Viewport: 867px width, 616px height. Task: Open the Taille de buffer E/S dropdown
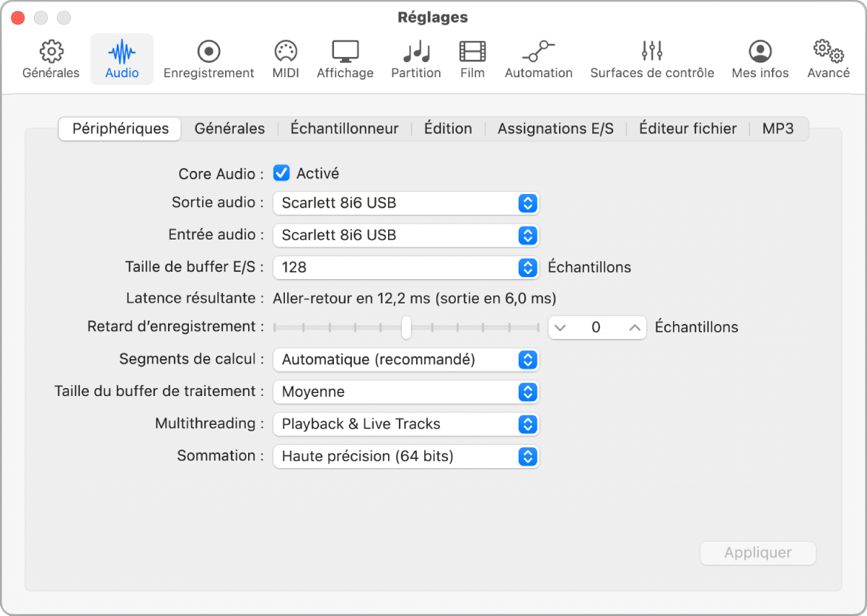pos(405,267)
